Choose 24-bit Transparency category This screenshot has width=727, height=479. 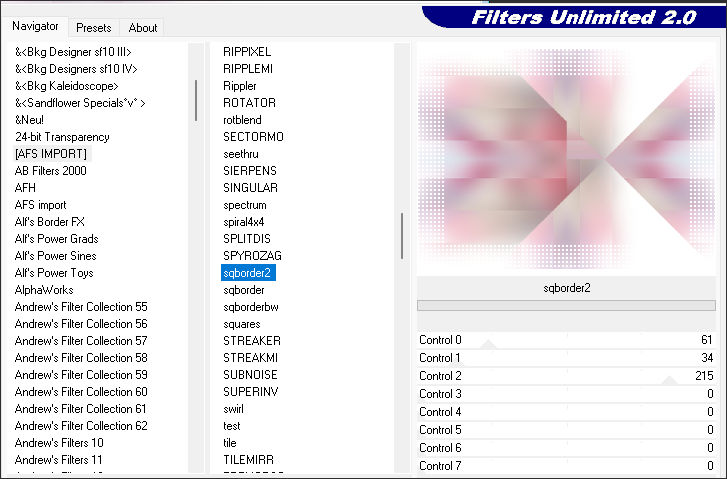tap(62, 137)
